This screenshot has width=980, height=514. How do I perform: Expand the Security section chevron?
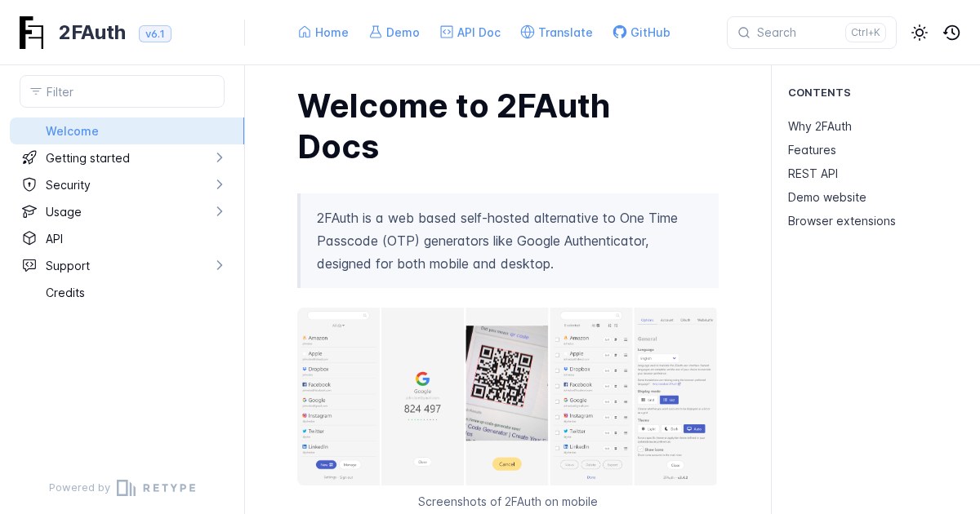pyautogui.click(x=219, y=184)
